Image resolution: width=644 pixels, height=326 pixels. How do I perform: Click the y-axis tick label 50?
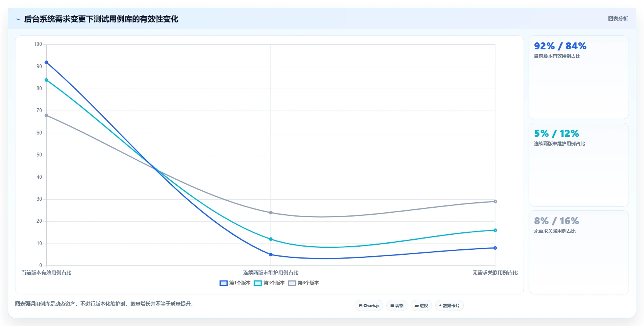[39, 155]
